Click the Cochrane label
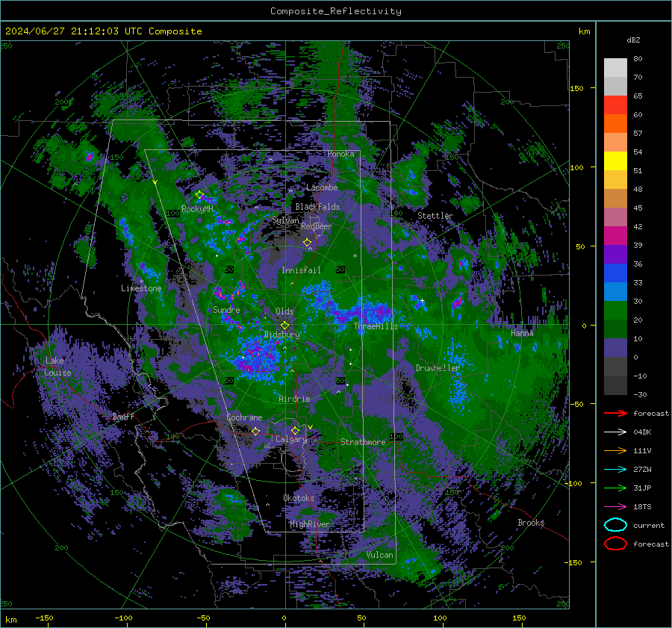 coord(244,417)
